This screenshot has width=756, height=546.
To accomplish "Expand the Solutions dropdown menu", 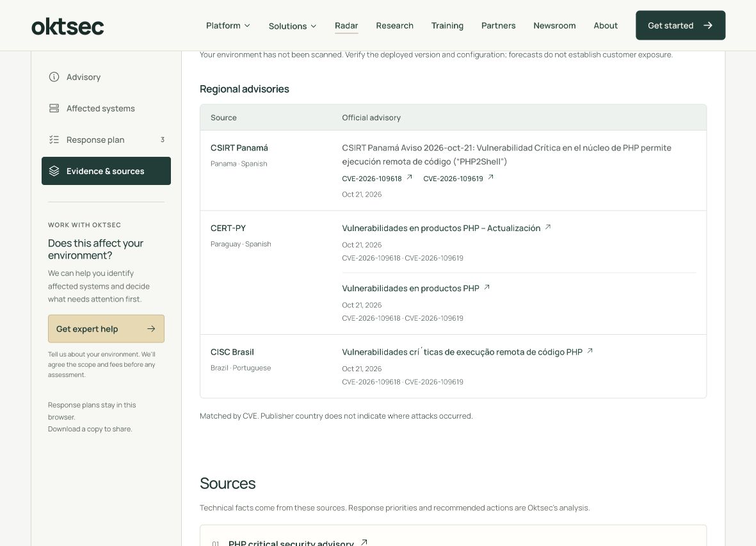I will pos(293,26).
